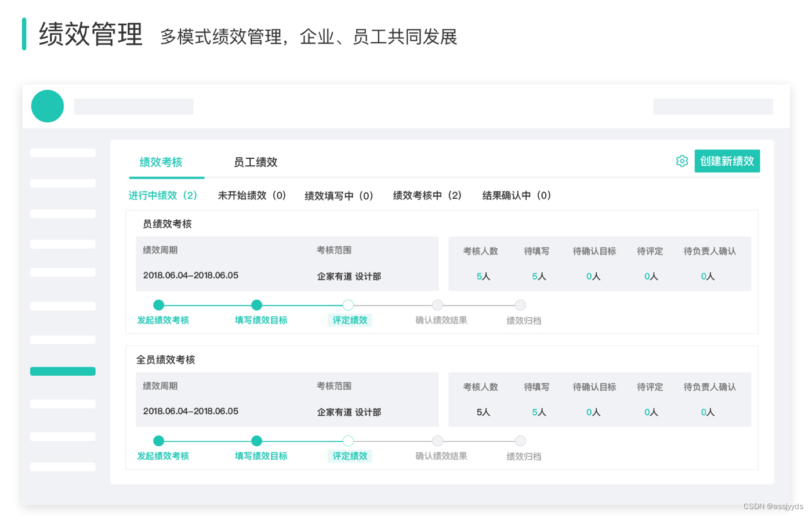Click the 创建新绩效 button
This screenshot has width=812, height=516.
727,161
